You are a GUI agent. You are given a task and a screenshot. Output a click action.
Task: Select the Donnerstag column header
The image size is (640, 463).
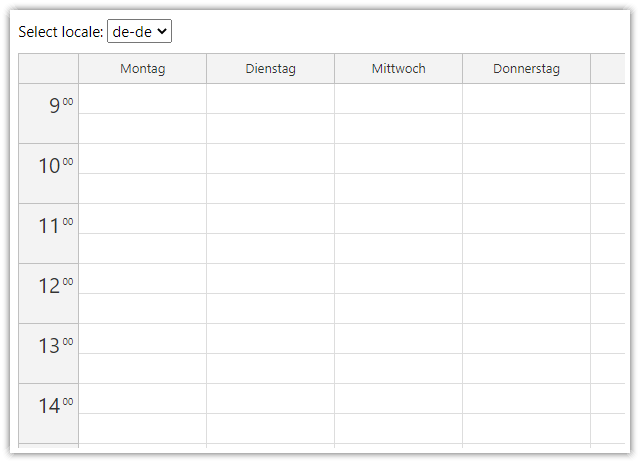pyautogui.click(x=526, y=69)
